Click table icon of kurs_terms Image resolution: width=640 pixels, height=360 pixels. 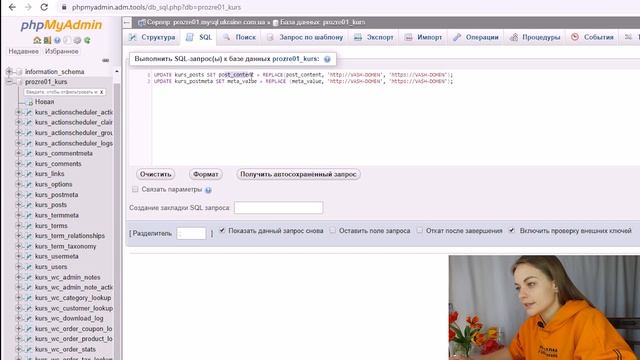click(x=29, y=226)
